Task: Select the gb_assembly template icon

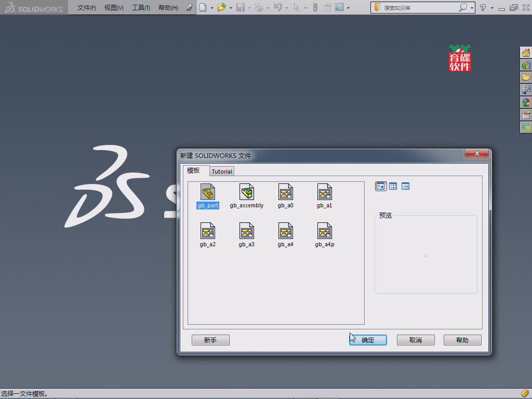Action: [x=247, y=196]
